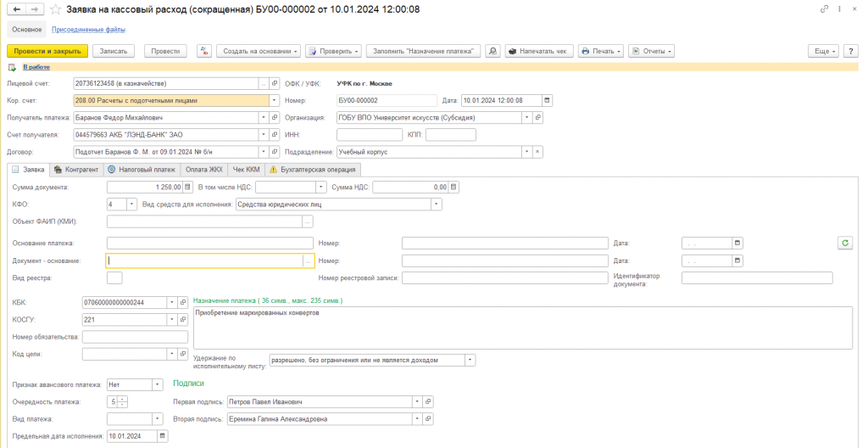Open Счет получателя card icon

coord(275,135)
